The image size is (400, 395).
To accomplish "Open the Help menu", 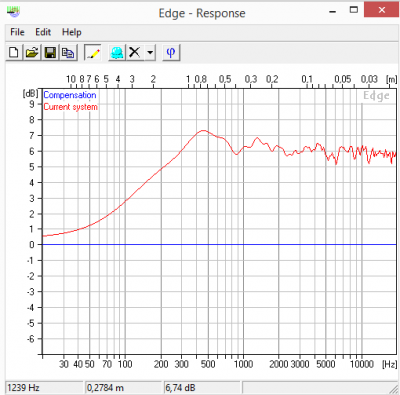I will coord(72,32).
